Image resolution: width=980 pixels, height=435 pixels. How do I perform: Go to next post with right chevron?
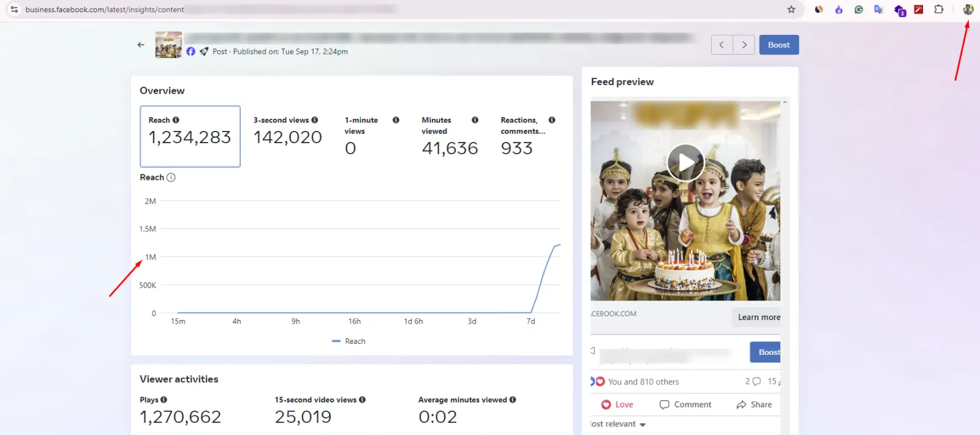click(744, 45)
